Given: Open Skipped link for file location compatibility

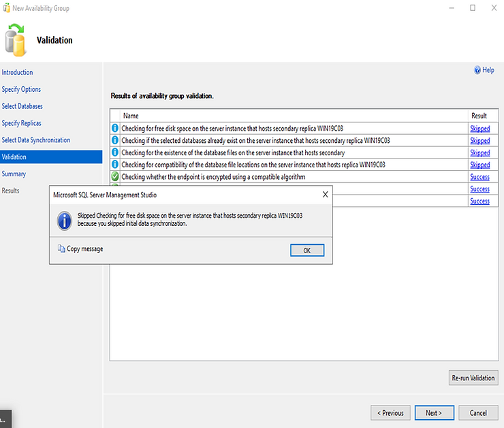Looking at the screenshot, I should [x=479, y=165].
